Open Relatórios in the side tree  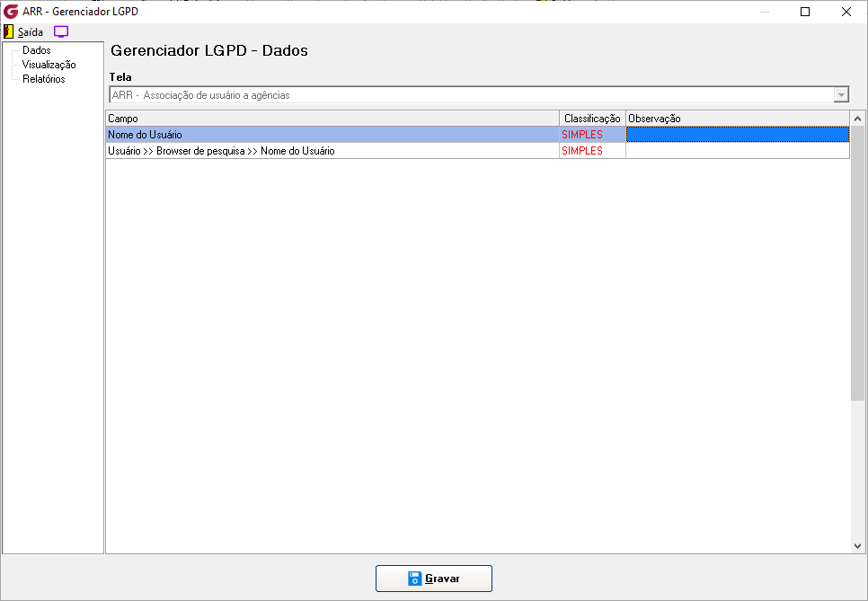point(44,79)
